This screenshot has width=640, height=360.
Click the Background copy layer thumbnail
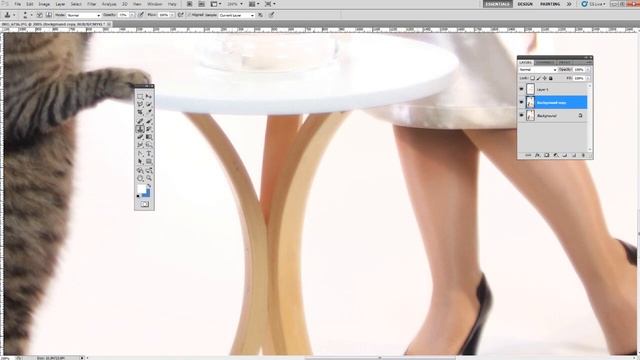point(530,102)
